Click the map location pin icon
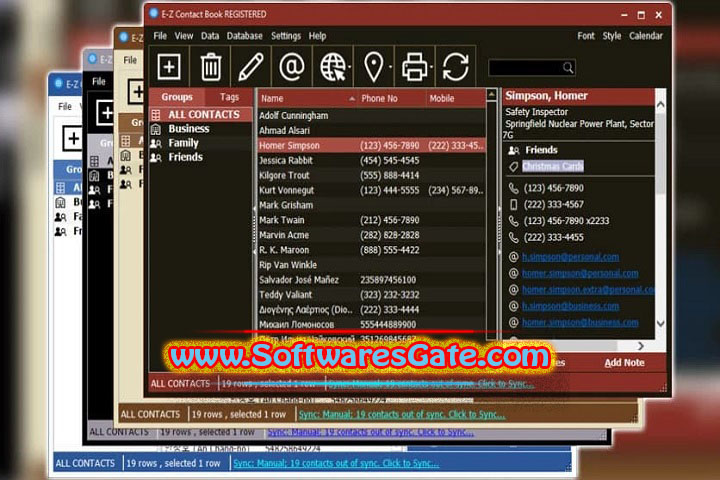Viewport: 720px width, 480px height. pos(373,67)
